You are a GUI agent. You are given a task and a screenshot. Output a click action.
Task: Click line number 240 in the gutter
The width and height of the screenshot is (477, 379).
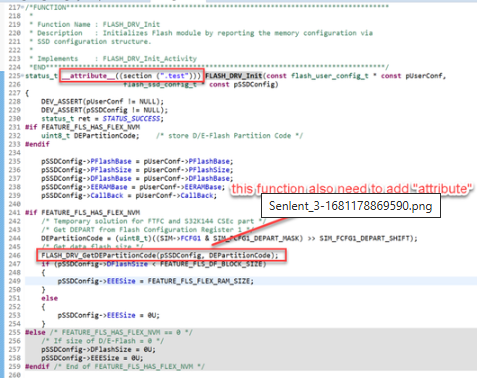(14, 204)
